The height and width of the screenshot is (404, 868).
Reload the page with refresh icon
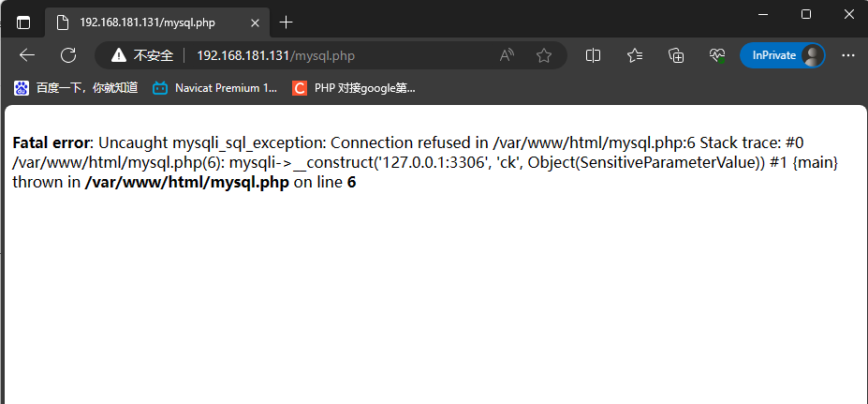coord(68,55)
